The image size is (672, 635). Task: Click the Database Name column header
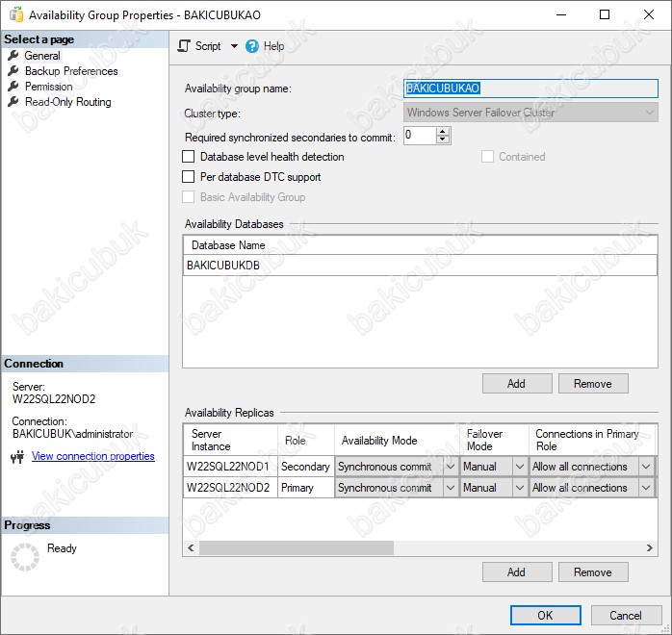[x=420, y=245]
